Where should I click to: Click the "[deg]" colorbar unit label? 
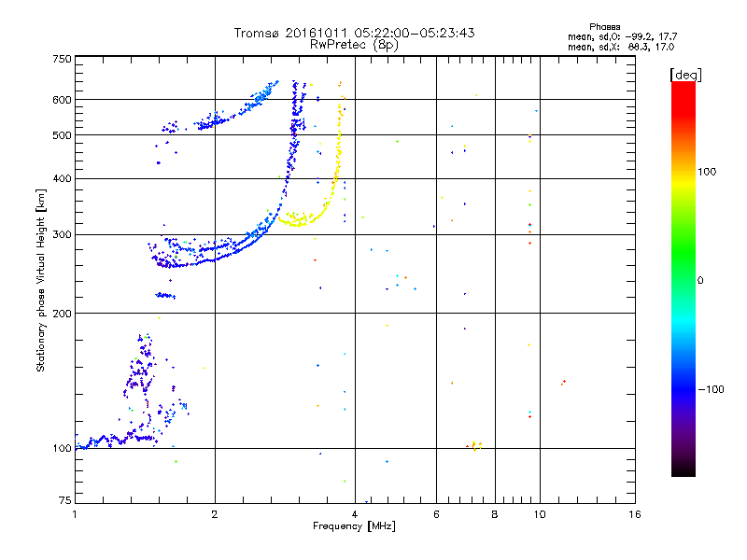[x=685, y=75]
